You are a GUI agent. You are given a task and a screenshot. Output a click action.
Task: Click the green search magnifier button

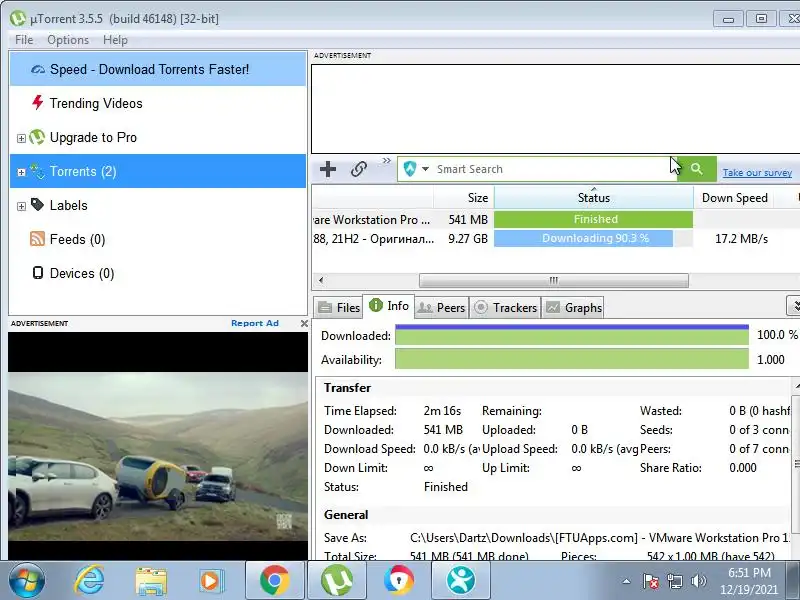(697, 169)
